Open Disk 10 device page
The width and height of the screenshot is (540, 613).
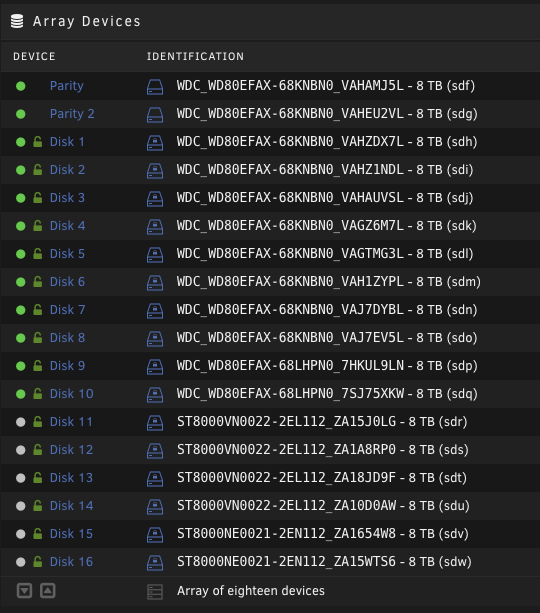(72, 394)
